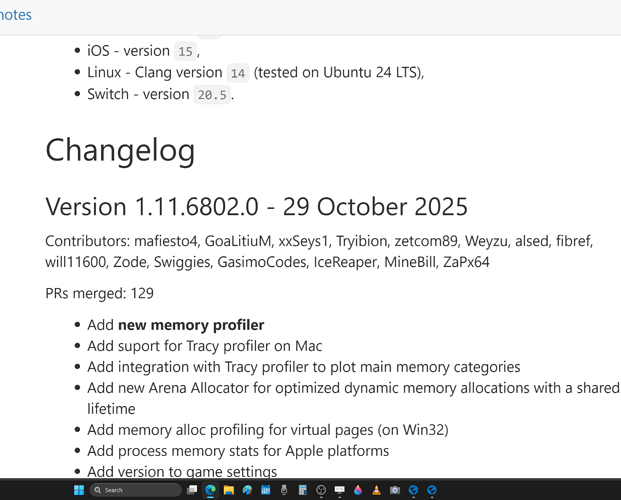Open Task View from the taskbar
The width and height of the screenshot is (621, 500).
(192, 490)
